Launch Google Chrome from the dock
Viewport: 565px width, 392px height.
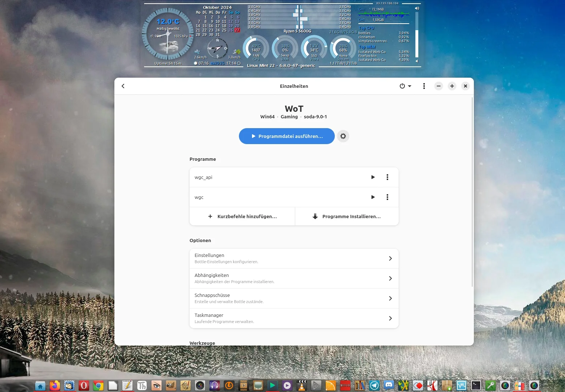[98, 385]
